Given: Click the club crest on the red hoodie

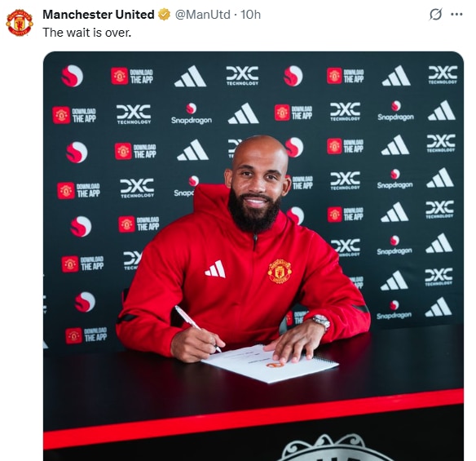Looking at the screenshot, I should coord(280,271).
